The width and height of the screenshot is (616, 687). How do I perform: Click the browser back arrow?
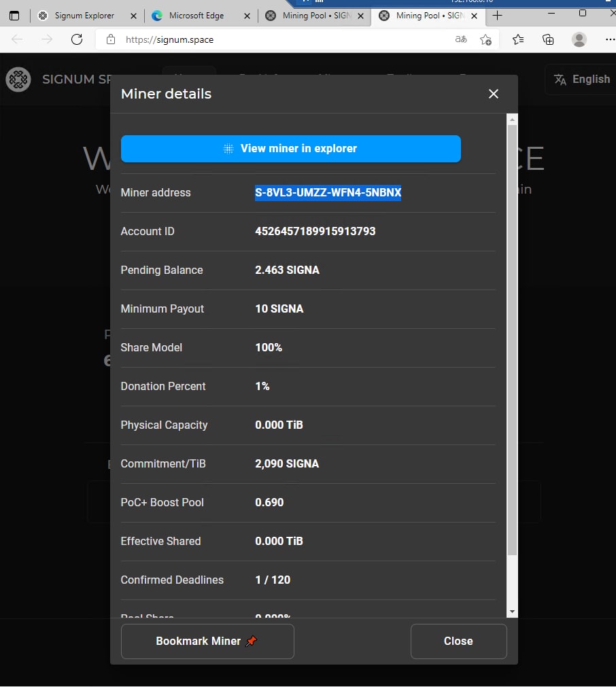pyautogui.click(x=17, y=39)
